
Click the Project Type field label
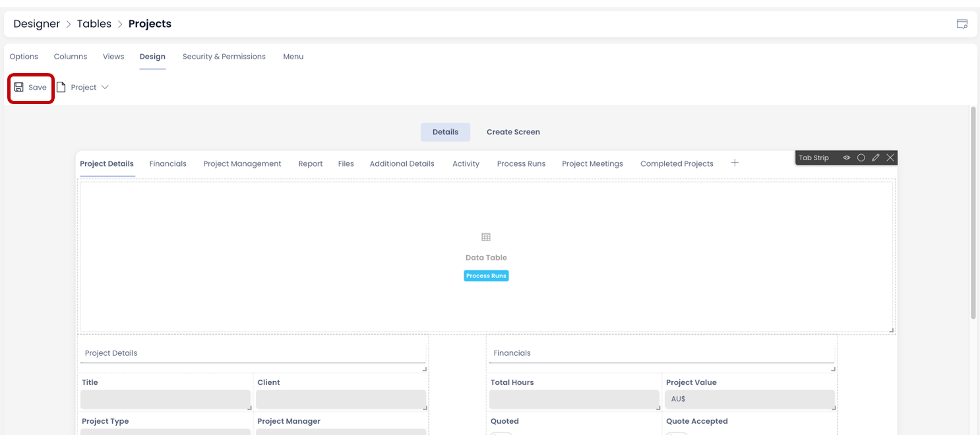[x=106, y=421]
